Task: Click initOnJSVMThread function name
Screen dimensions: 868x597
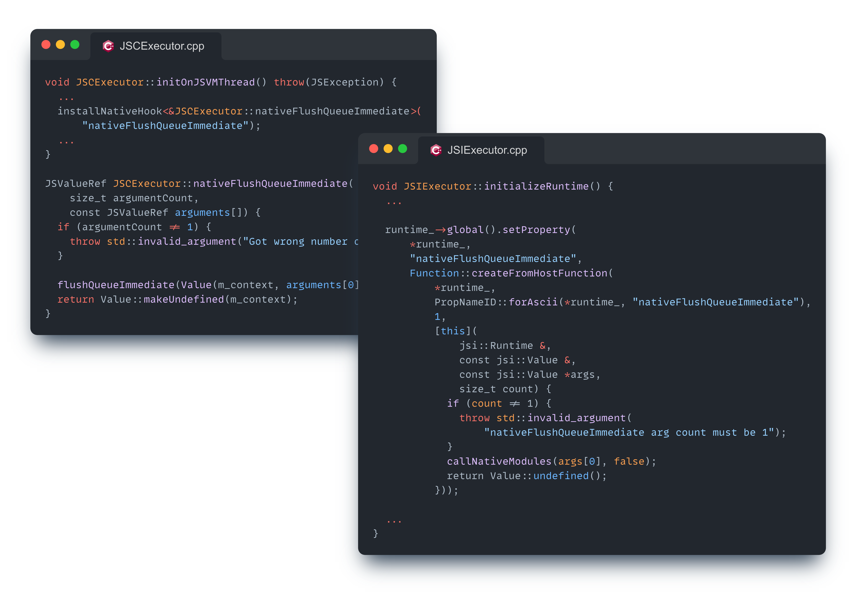Action: (x=205, y=82)
